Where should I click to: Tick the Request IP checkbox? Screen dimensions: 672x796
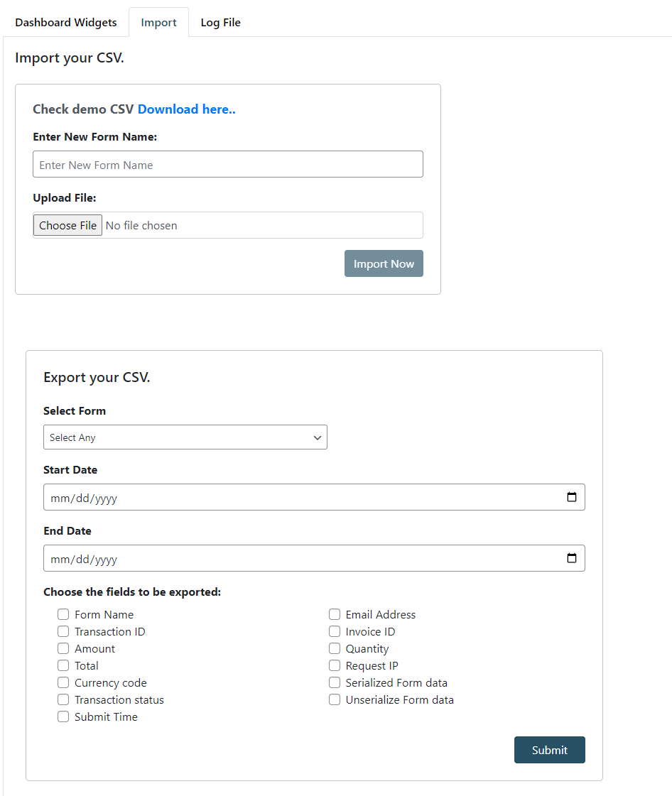click(x=335, y=666)
